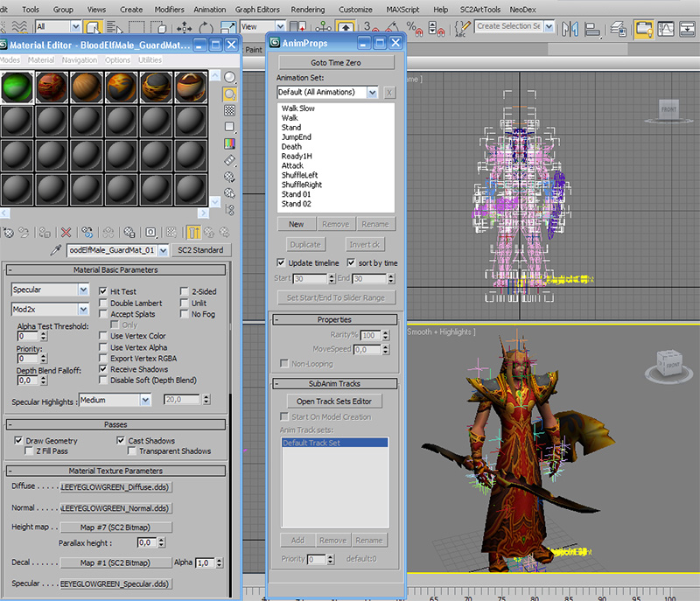Viewport: 700px width, 601px height.
Task: Select the ShuffleLeft animation in list
Action: tap(299, 175)
